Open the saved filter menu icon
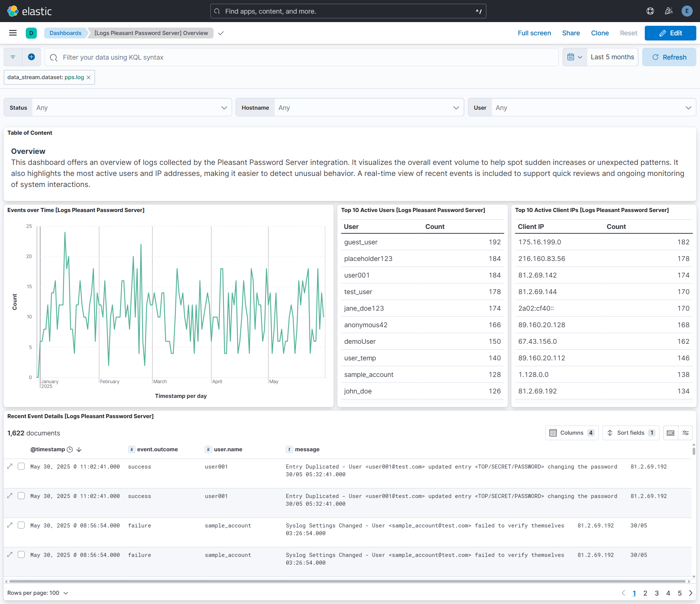This screenshot has width=700, height=604. [x=13, y=57]
